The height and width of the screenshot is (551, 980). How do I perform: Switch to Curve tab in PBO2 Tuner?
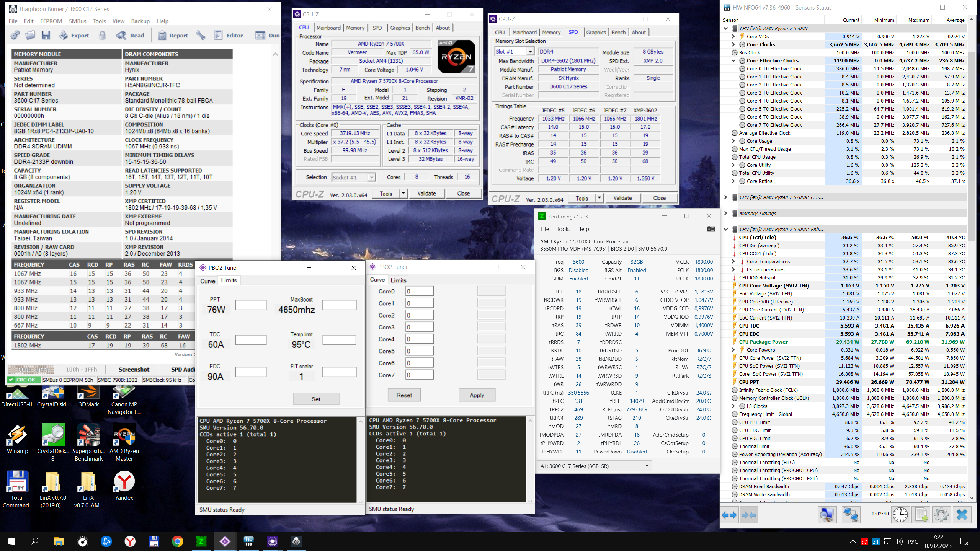click(207, 280)
